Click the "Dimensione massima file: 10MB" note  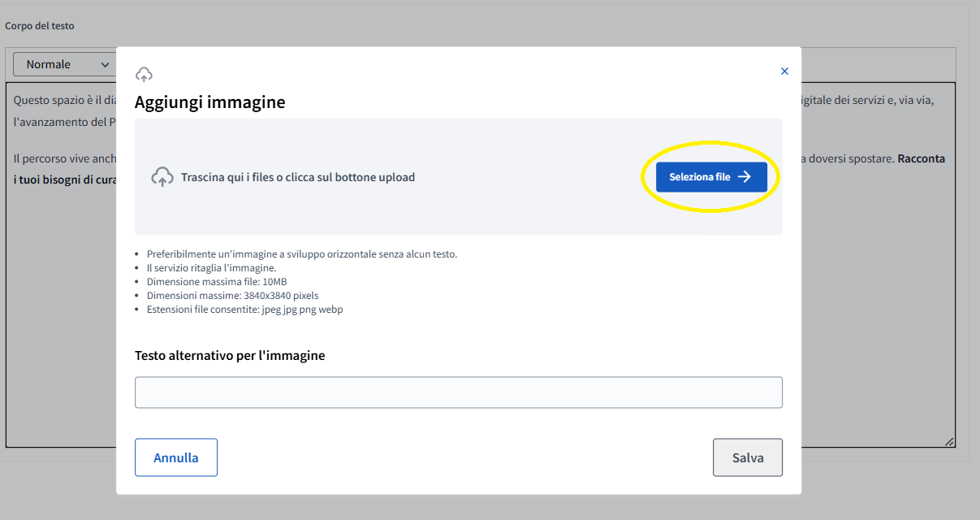217,282
